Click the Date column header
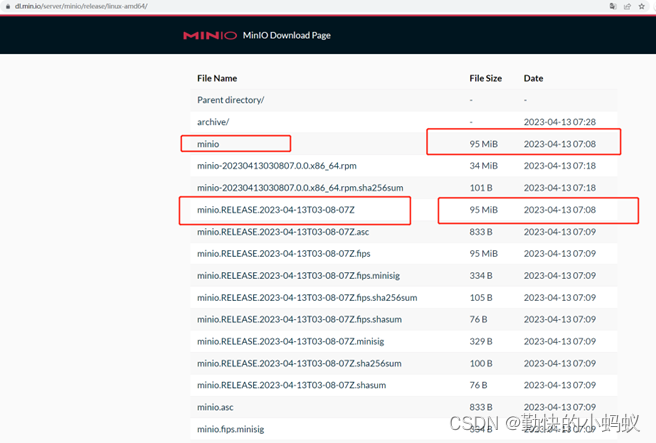 point(533,78)
